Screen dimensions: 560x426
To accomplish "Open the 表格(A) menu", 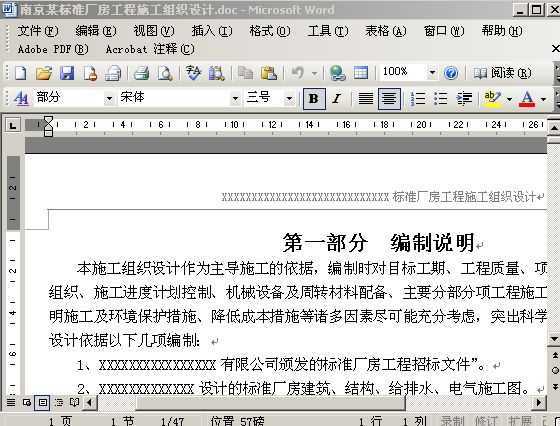I will click(386, 31).
